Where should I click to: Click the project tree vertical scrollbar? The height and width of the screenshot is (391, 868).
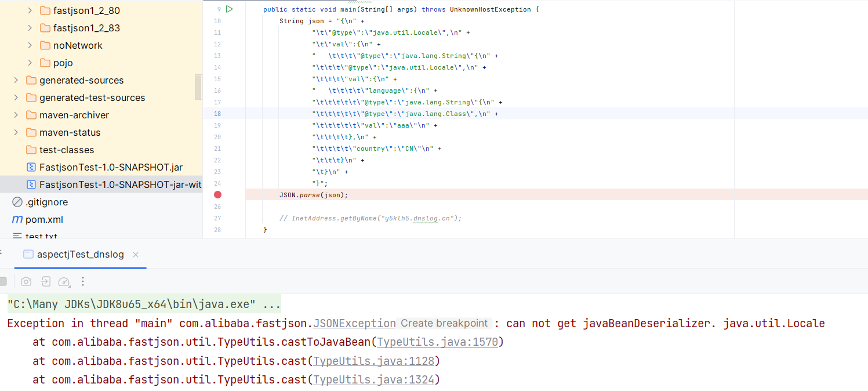tap(198, 87)
